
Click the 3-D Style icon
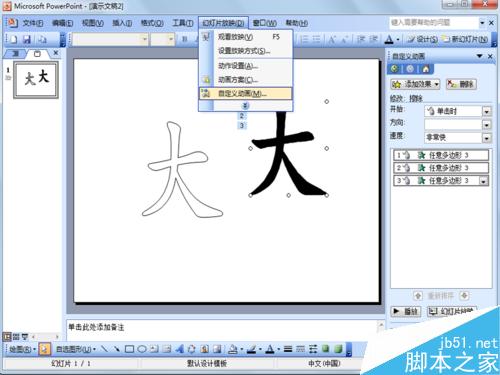tap(338, 349)
